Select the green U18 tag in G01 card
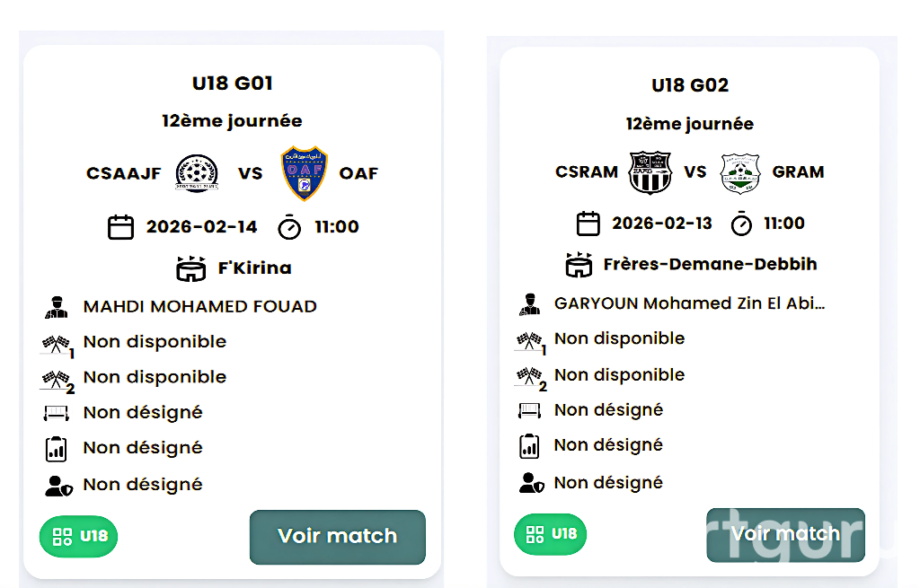 (x=78, y=537)
